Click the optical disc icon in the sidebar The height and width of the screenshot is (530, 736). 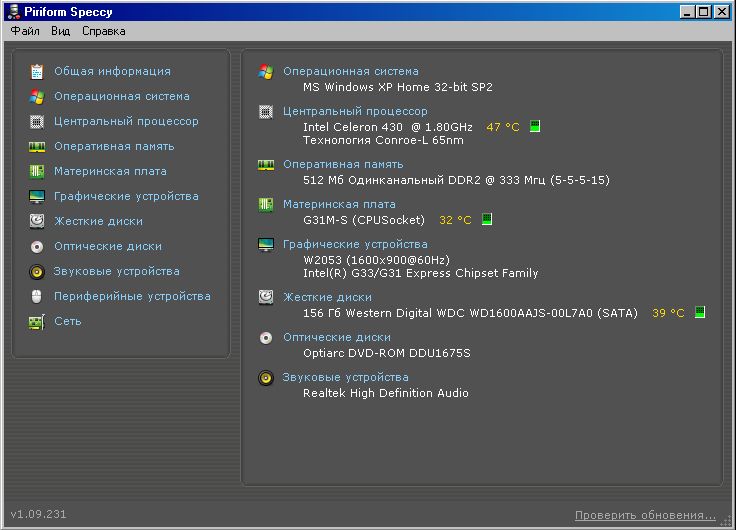(37, 246)
